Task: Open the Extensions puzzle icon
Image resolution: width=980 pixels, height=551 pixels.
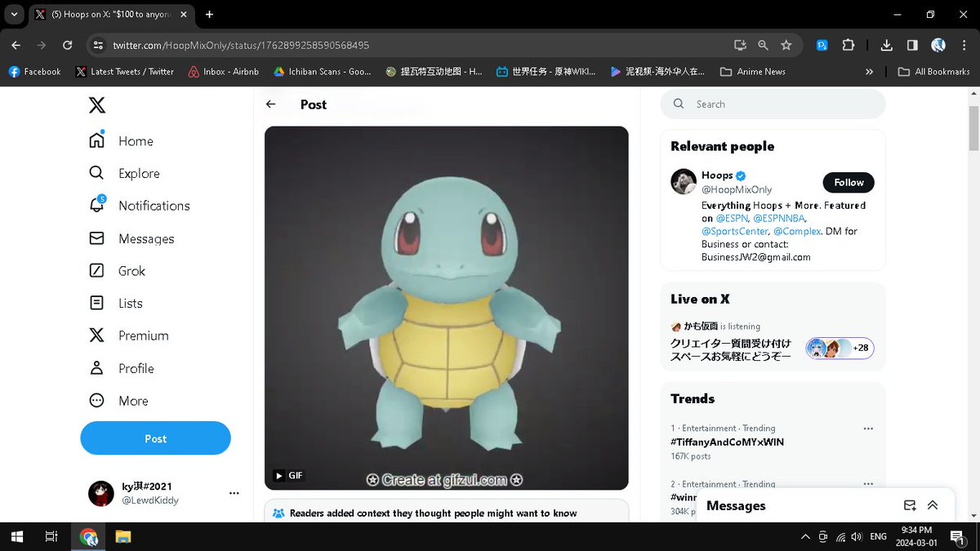Action: click(848, 45)
